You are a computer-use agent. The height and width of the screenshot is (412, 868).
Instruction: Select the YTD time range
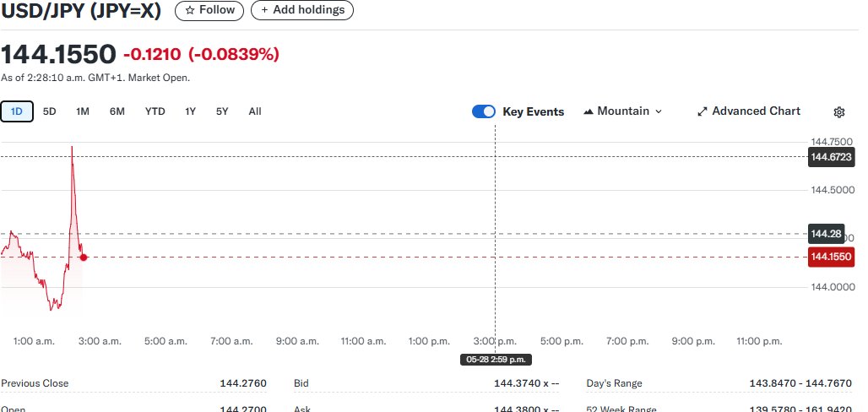point(155,111)
